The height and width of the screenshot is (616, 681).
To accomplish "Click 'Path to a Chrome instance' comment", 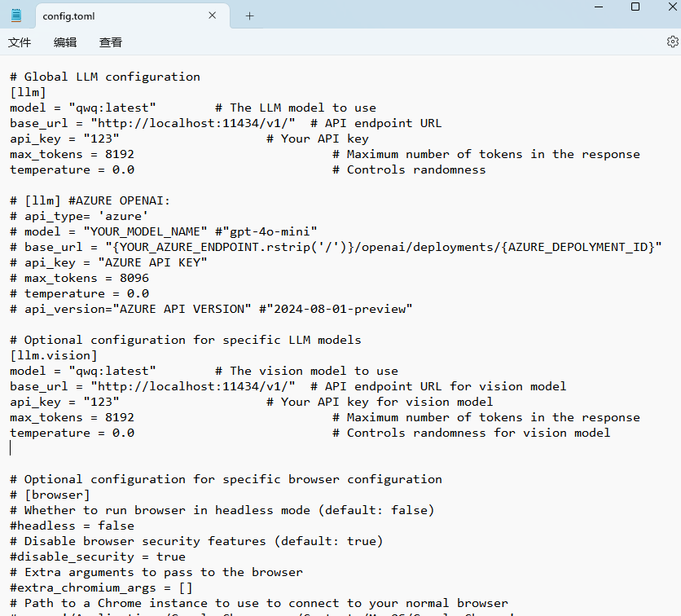I will 259,604.
